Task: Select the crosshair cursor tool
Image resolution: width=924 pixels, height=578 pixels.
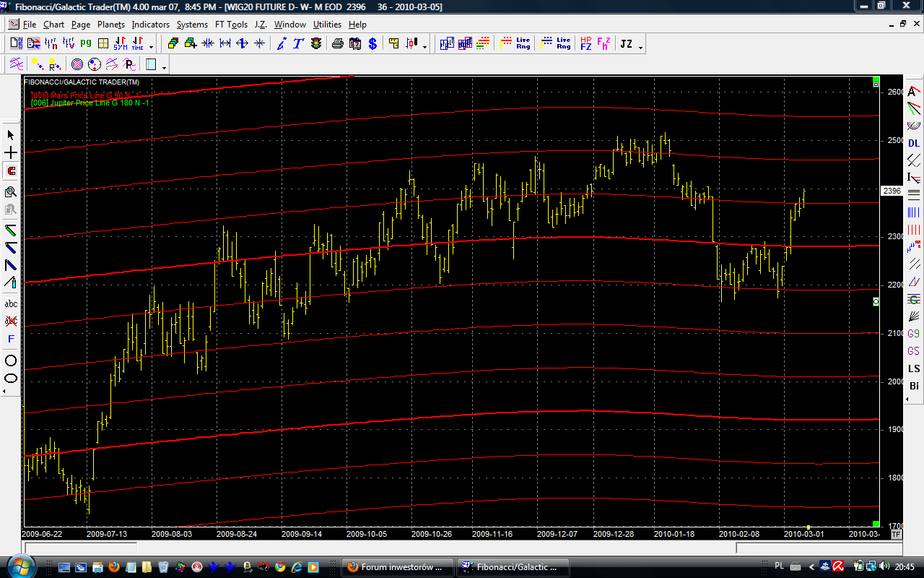Action: tap(11, 153)
